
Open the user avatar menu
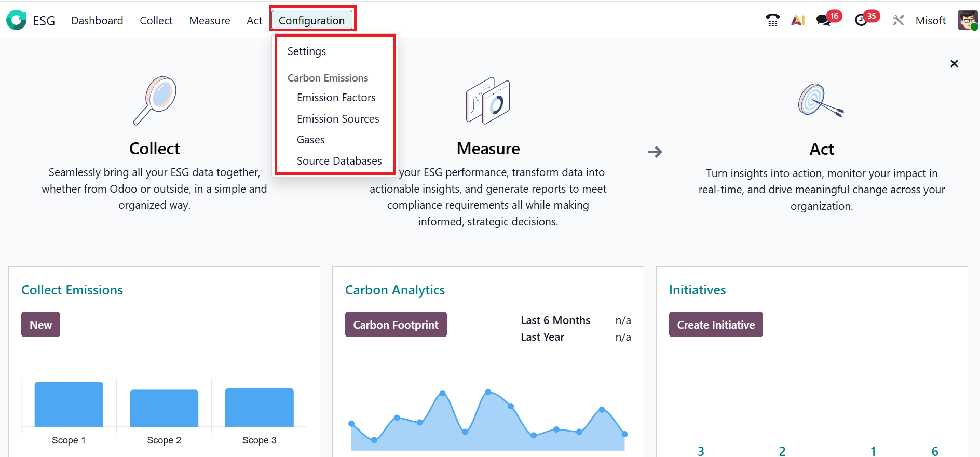click(x=967, y=20)
